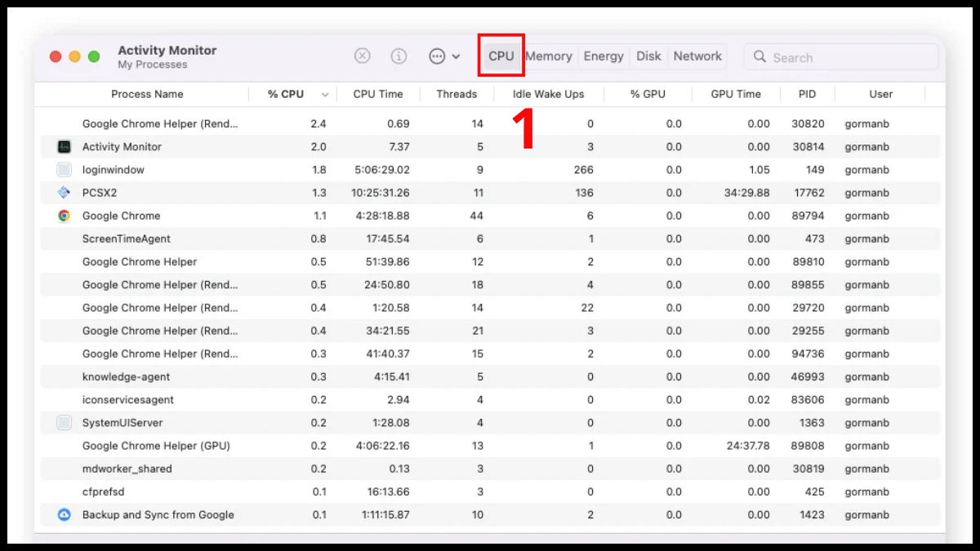This screenshot has width=980, height=551.
Task: Show the Network tab
Action: (x=697, y=56)
